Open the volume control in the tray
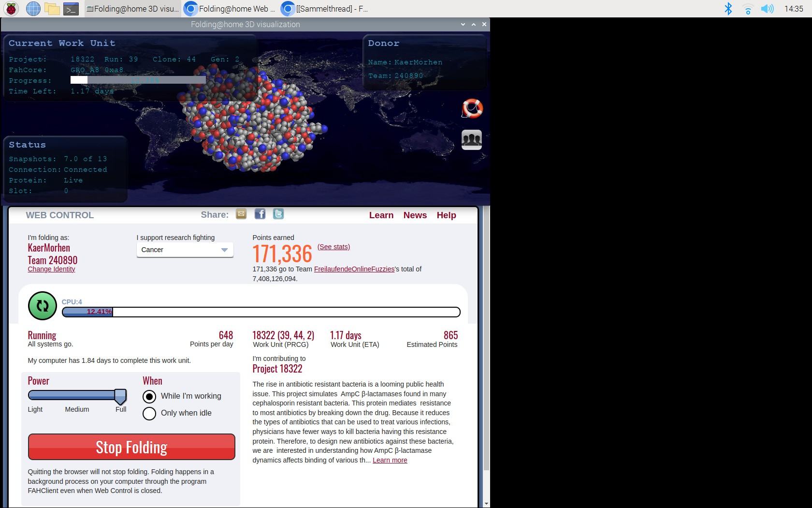The image size is (812, 508). [x=767, y=9]
